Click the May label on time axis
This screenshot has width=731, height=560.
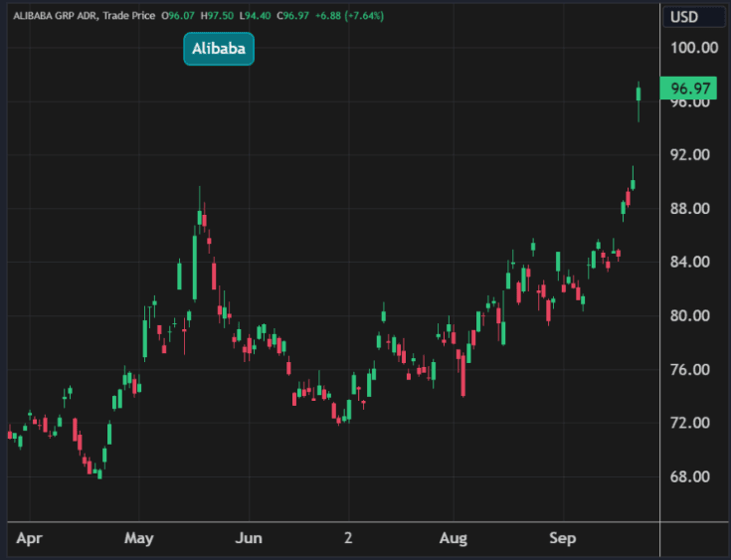pos(139,538)
